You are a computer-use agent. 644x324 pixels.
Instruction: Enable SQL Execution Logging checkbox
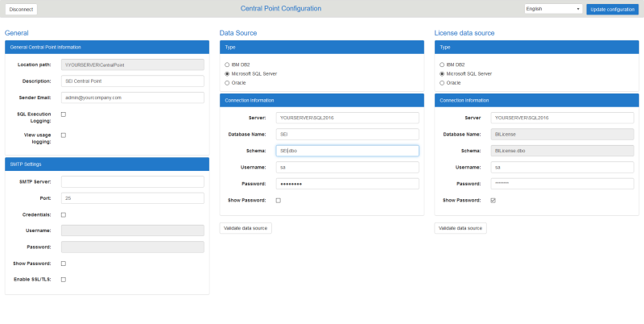64,114
